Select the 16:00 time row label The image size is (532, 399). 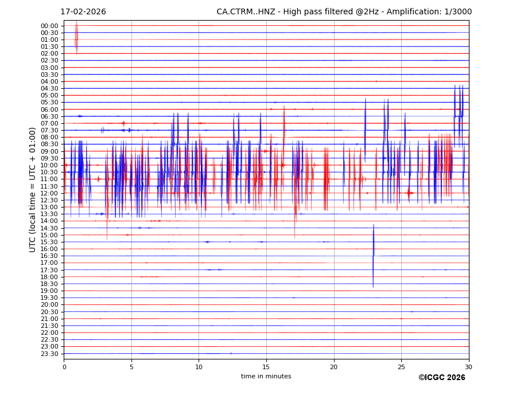tap(49, 249)
